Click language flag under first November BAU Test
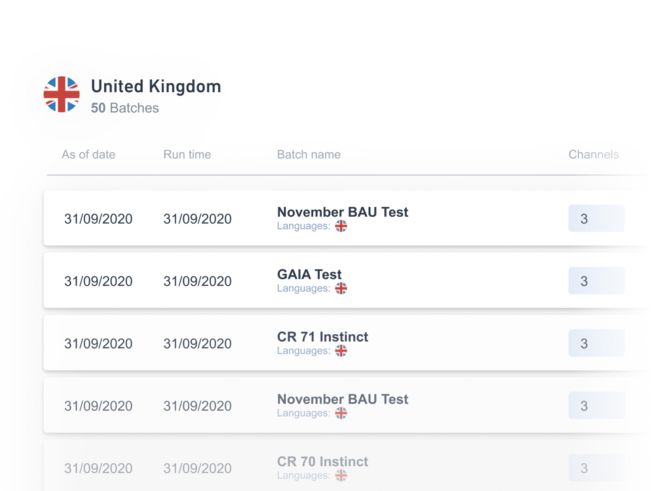The height and width of the screenshot is (491, 651). (341, 226)
